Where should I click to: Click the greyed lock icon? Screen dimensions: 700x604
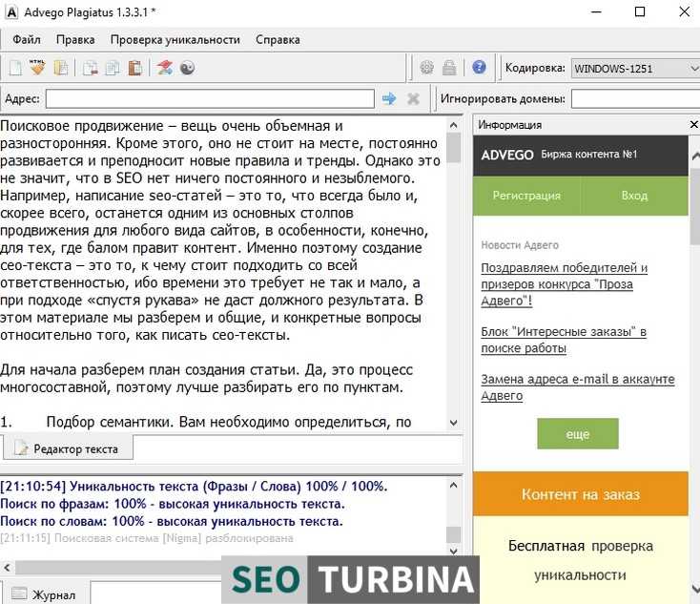[449, 68]
